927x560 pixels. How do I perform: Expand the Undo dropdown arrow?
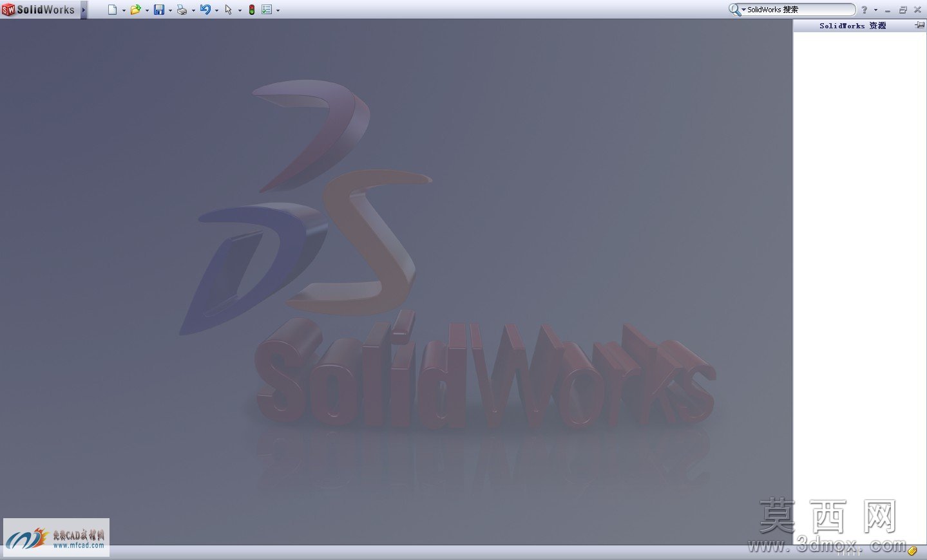point(216,10)
